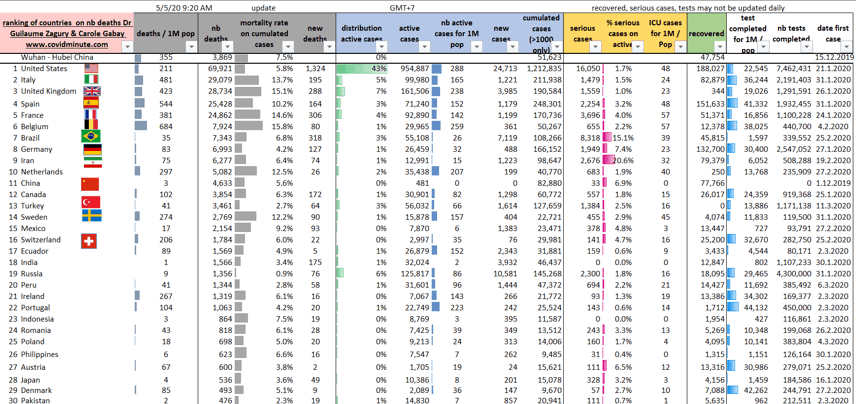Click the Belgium flag icon
This screenshot has width=856, height=404.
pos(91,124)
